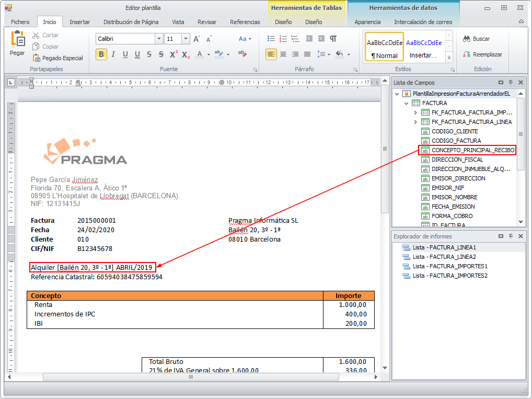Screen dimensions: 532x399
Task: Open the Calibri font name dropdown
Action: pos(159,39)
